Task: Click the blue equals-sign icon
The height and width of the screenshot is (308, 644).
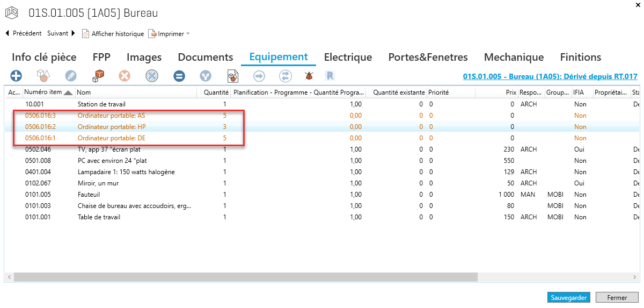Action: tap(179, 76)
